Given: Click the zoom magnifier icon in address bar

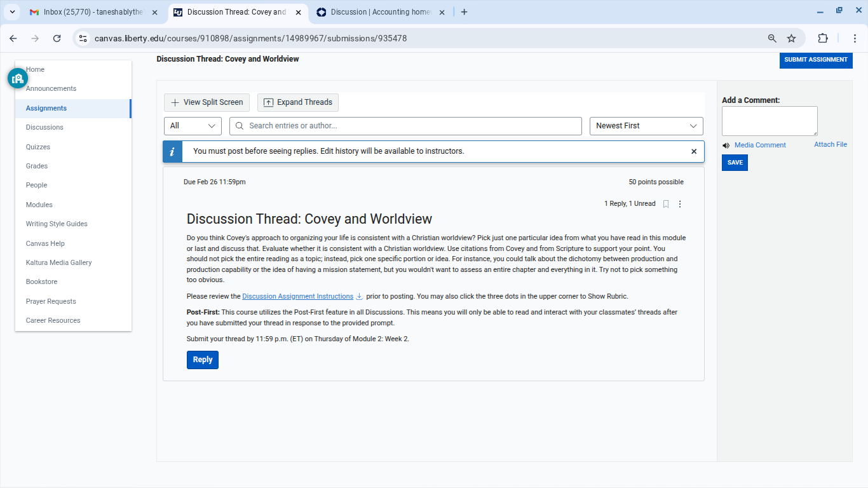Looking at the screenshot, I should [x=772, y=38].
